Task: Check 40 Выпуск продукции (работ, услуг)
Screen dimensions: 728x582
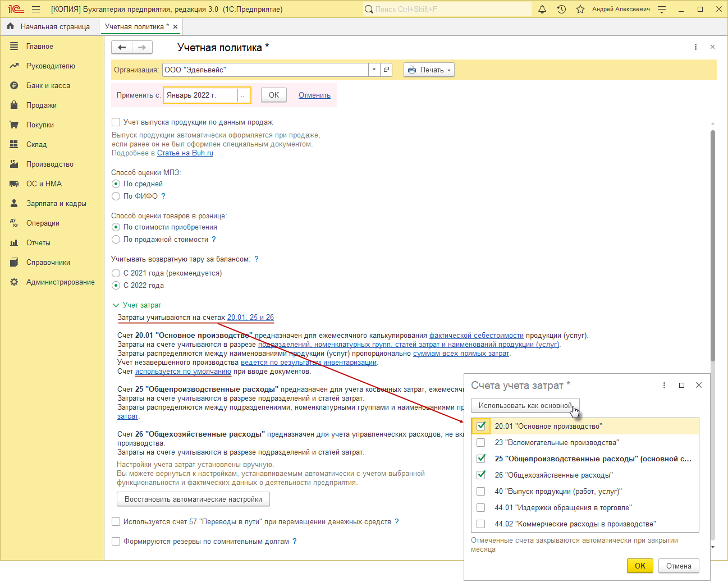Action: click(481, 491)
